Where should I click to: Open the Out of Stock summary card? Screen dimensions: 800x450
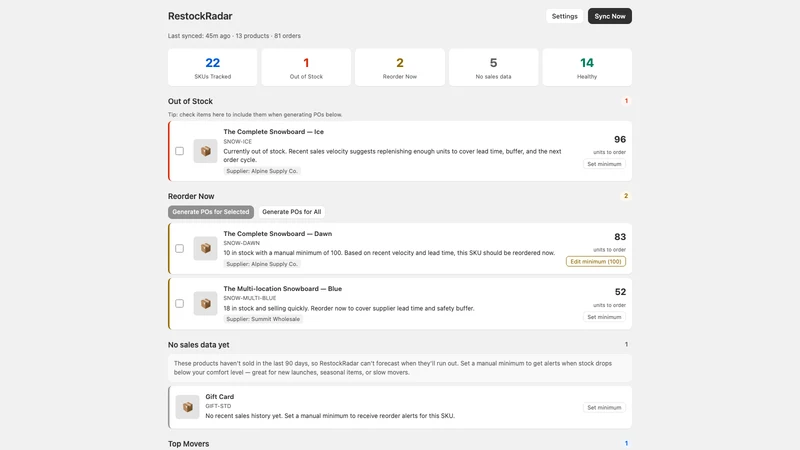[306, 67]
